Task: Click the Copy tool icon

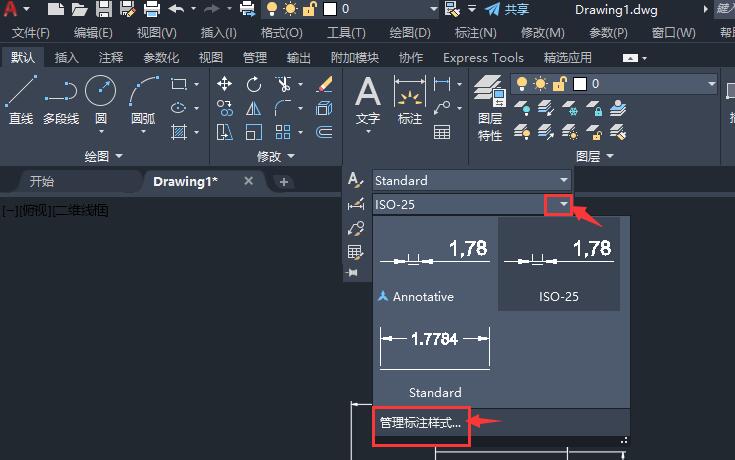Action: click(x=225, y=108)
